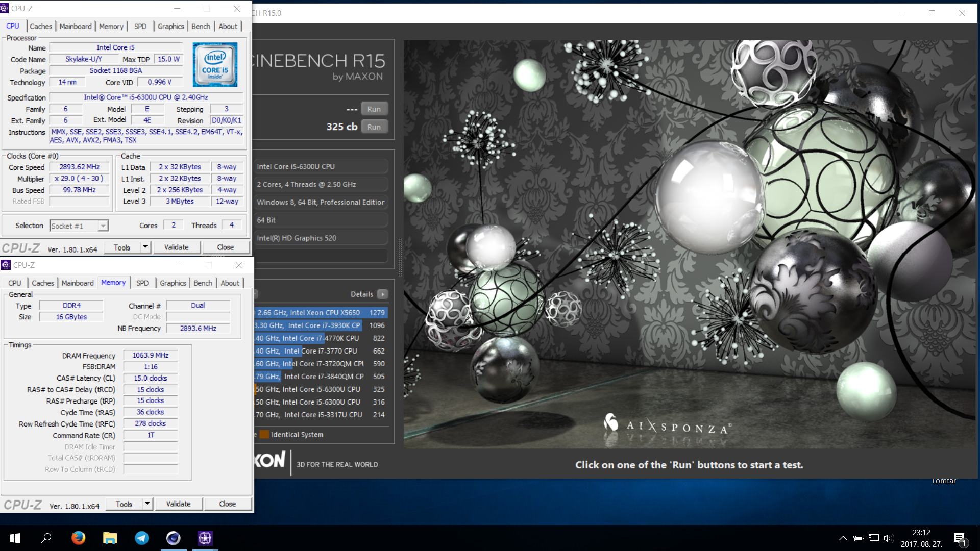Open Graphics tab in top CPU-Z window
980x551 pixels.
coord(171,26)
